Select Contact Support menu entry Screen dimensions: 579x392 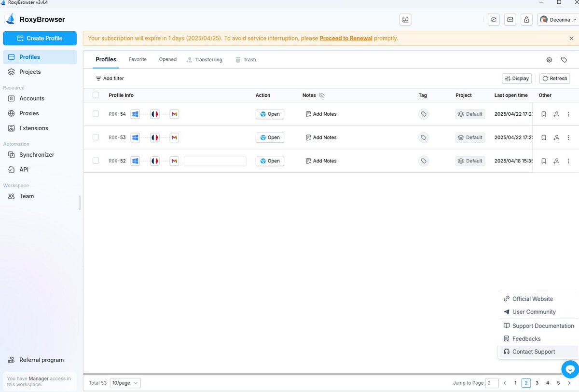538,352
